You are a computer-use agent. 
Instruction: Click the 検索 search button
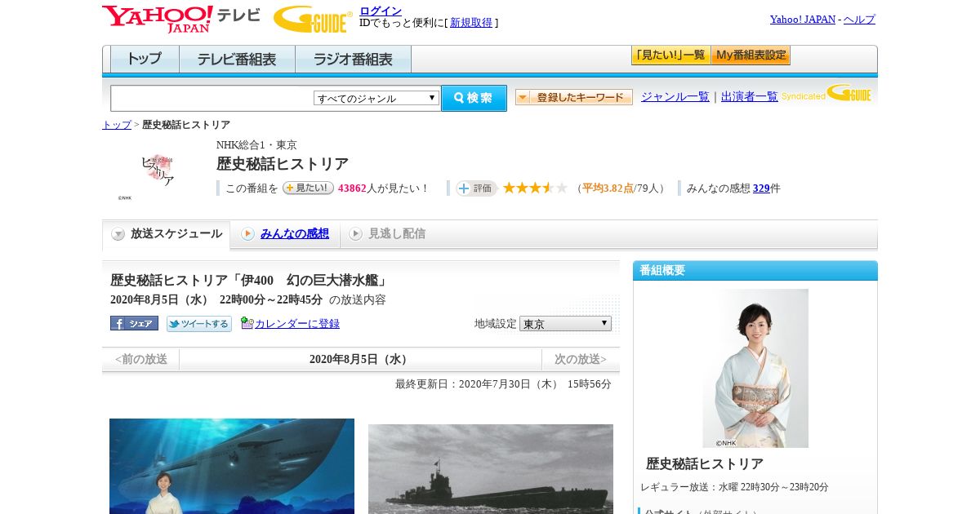click(x=474, y=98)
